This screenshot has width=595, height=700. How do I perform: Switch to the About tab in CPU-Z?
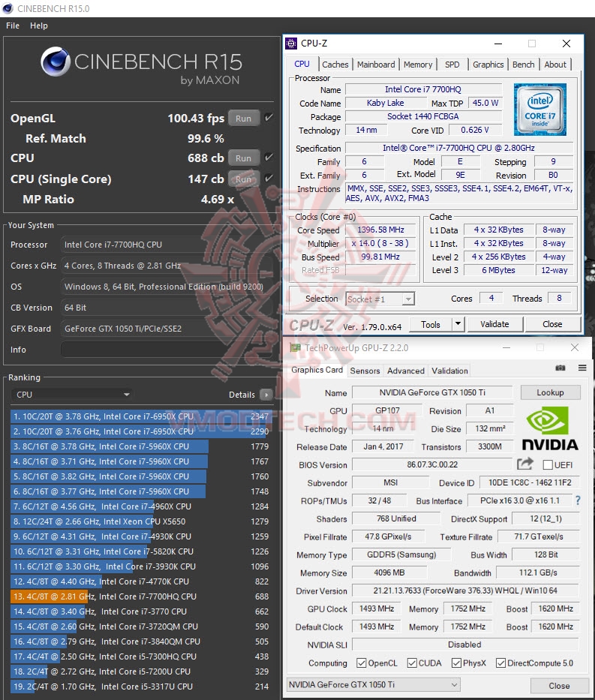click(555, 65)
